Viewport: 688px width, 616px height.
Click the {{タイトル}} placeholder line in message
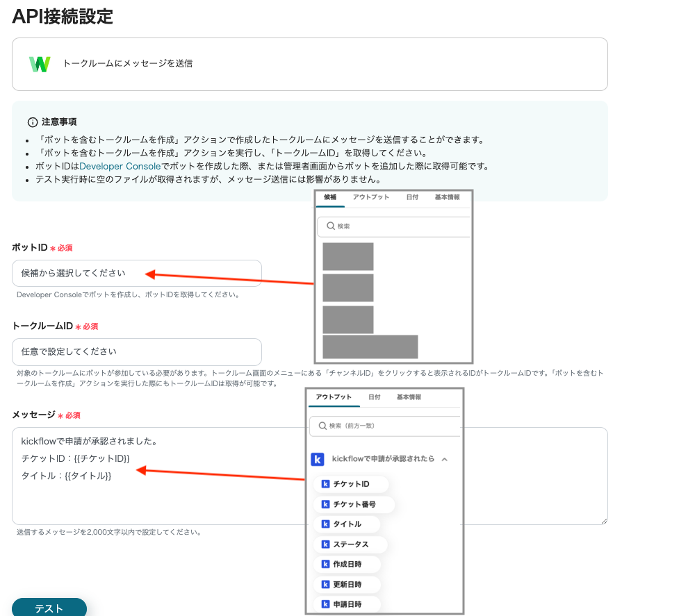pos(66,476)
